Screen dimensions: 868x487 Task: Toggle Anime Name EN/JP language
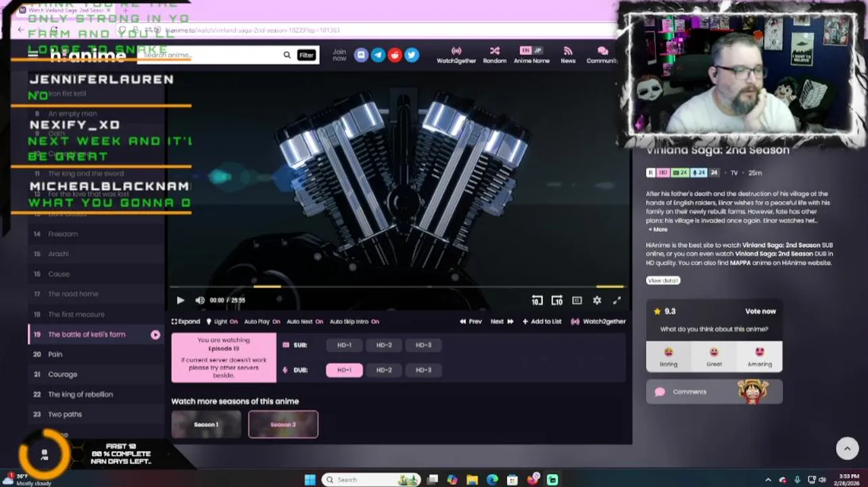pyautogui.click(x=531, y=55)
